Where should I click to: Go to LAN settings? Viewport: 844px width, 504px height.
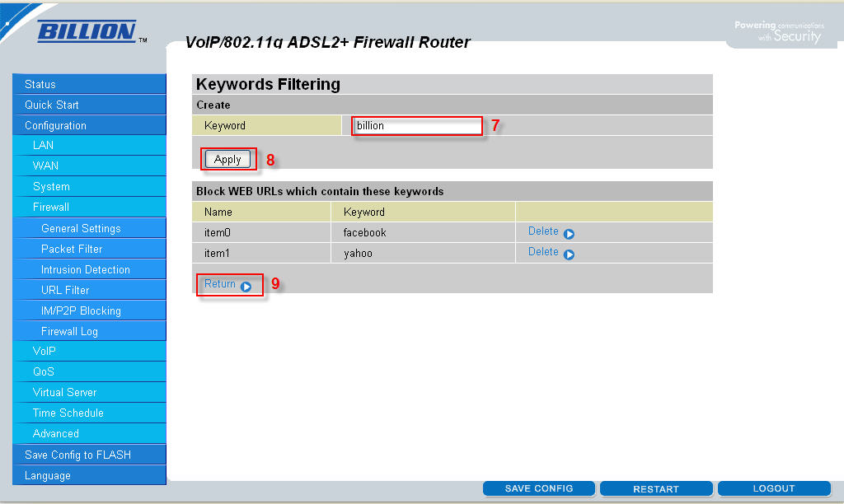coord(89,145)
